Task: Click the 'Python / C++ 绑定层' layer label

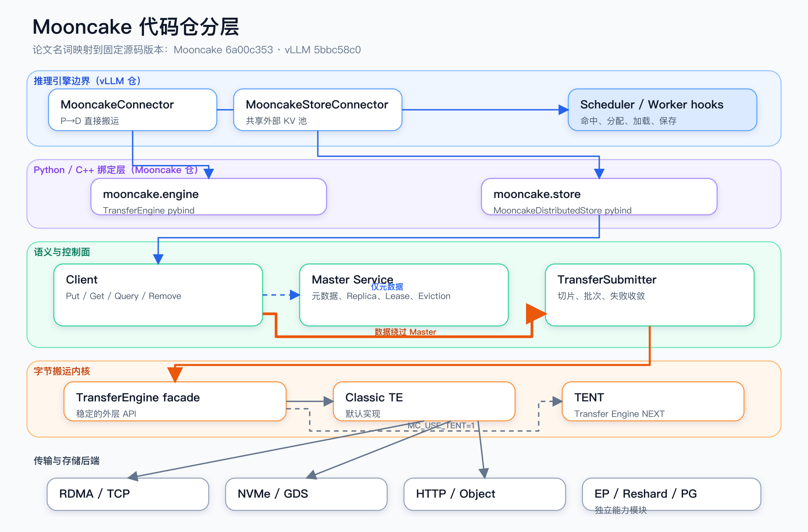Action: tap(116, 170)
